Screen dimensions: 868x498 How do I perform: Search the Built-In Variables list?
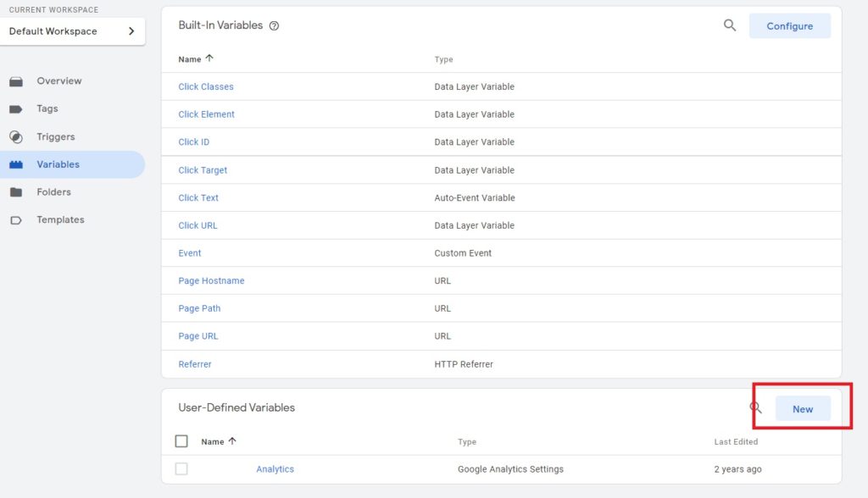[729, 25]
